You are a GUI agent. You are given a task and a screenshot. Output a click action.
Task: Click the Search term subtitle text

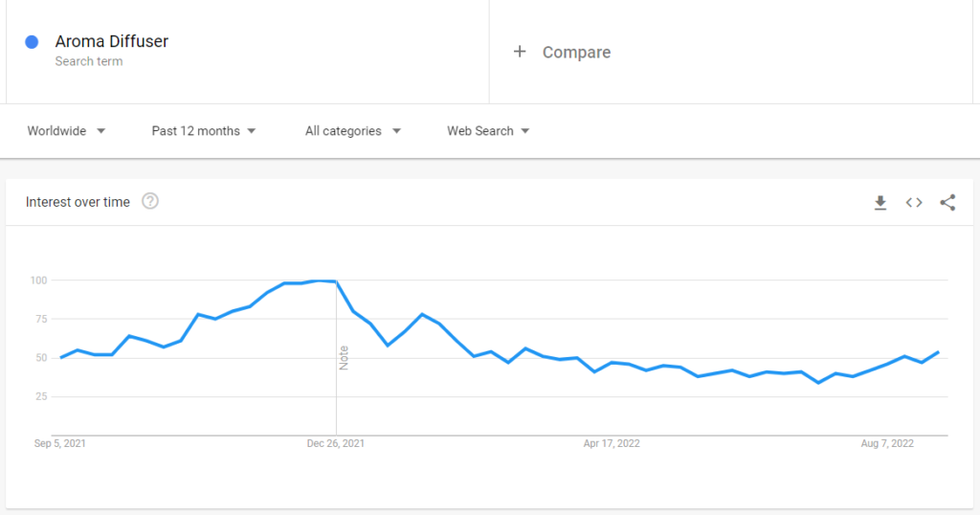(89, 61)
